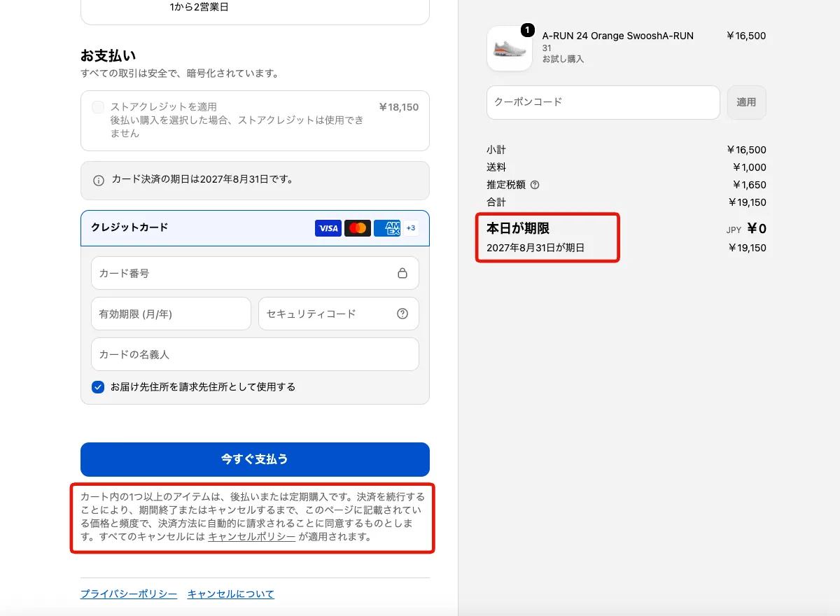Click the info icon in payment due notice
Image resolution: width=840 pixels, height=616 pixels.
coord(99,181)
